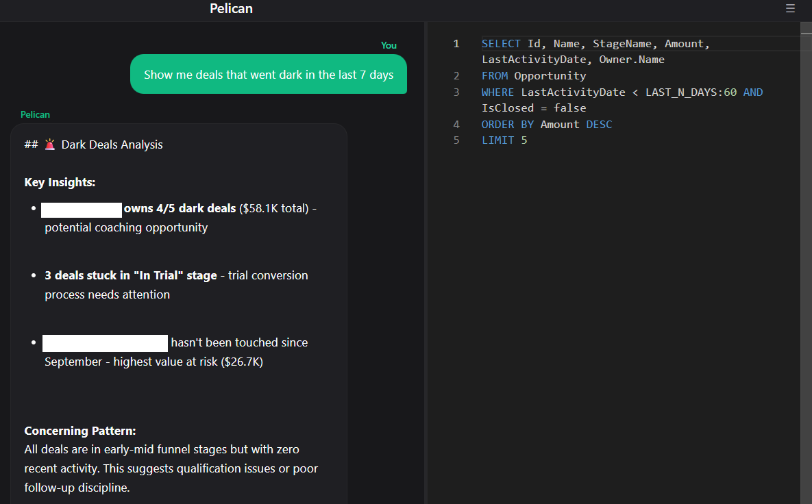Click 'ORDER BY Amount DESC' code line
This screenshot has width=812, height=504.
pos(546,125)
